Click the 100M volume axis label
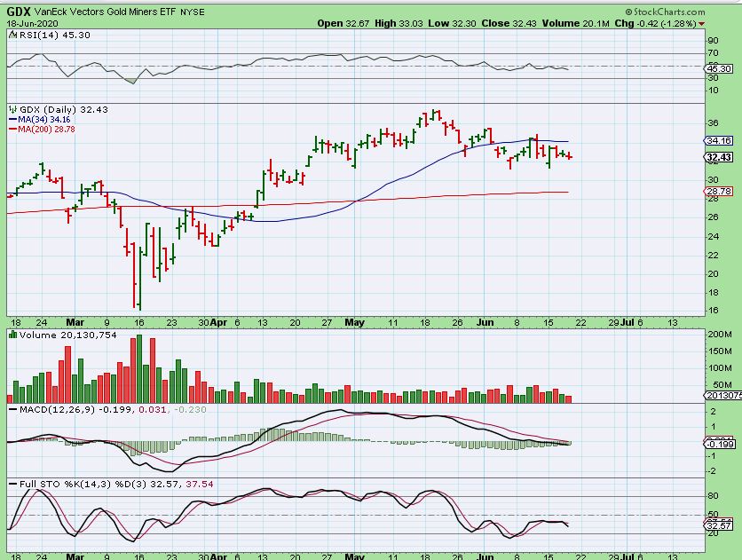Image resolution: width=742 pixels, height=560 pixels. [x=720, y=368]
